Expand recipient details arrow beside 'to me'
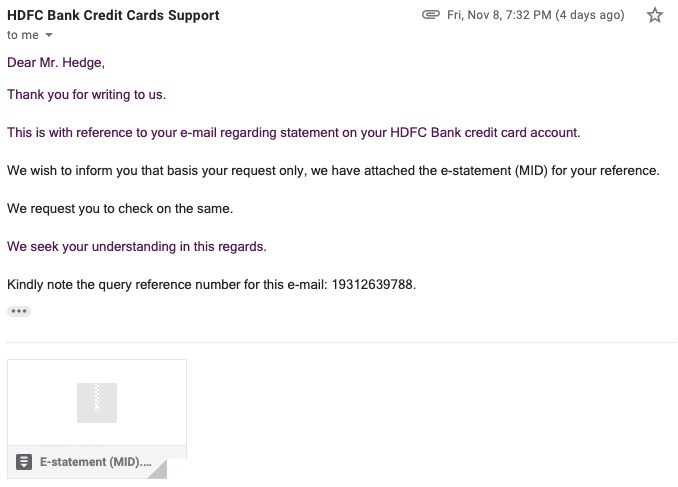 (49, 36)
